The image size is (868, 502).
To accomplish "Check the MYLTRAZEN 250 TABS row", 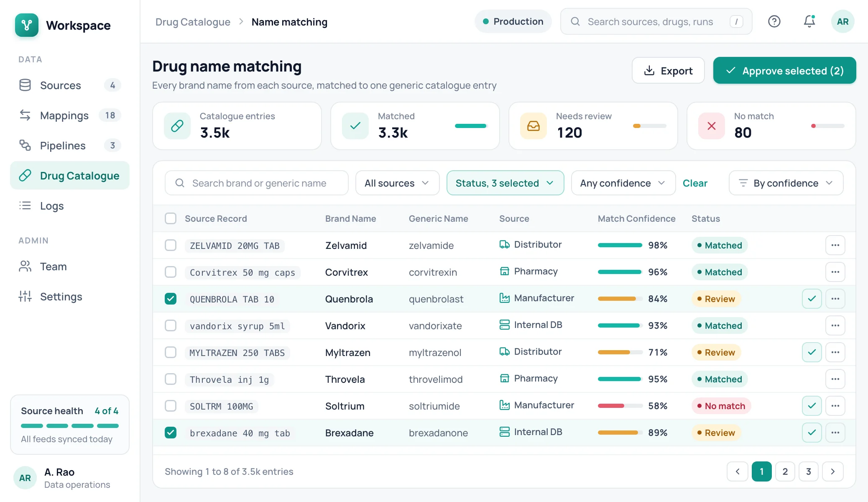I will tap(171, 352).
